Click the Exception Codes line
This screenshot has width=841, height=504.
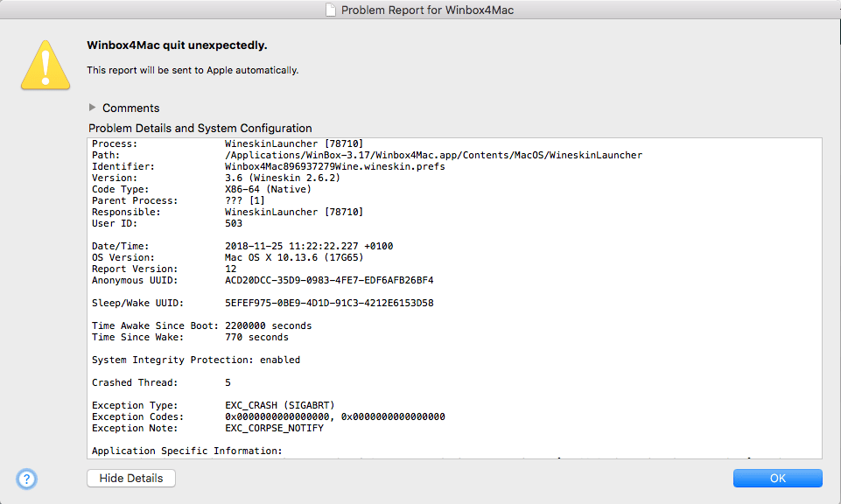click(x=268, y=416)
